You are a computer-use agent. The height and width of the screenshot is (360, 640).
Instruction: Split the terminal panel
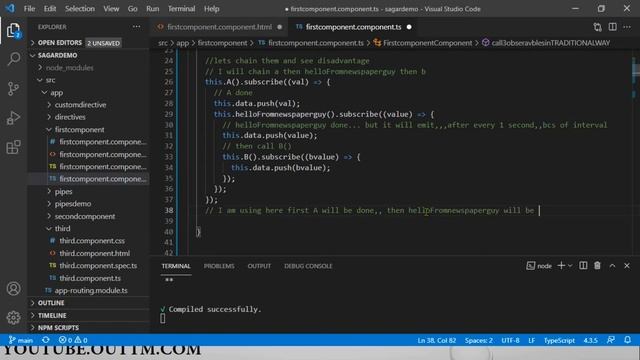pyautogui.click(x=583, y=266)
